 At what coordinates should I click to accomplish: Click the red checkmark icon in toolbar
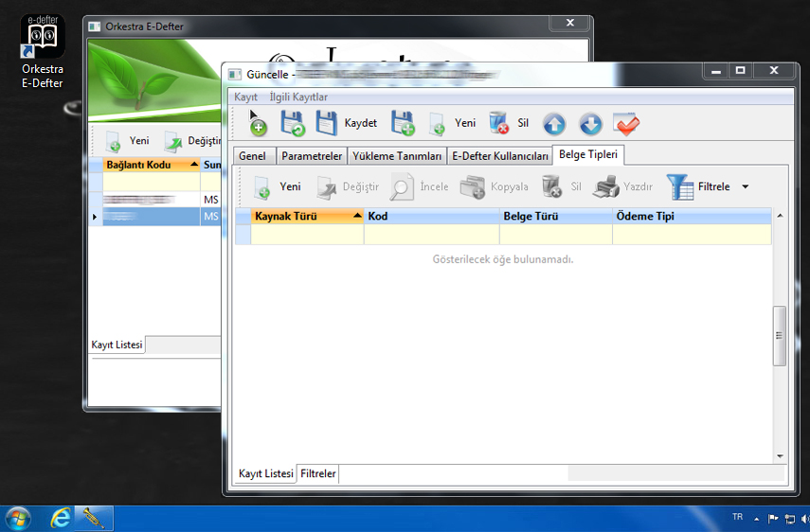(626, 124)
